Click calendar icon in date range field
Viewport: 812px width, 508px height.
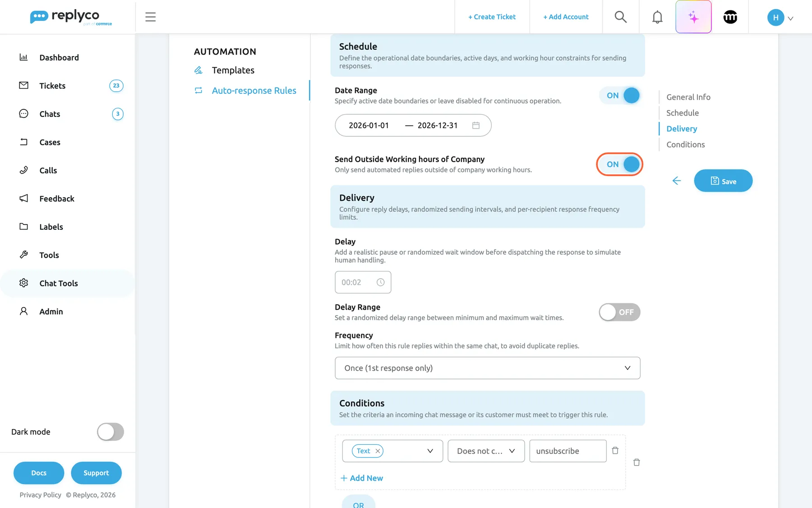[x=476, y=125]
